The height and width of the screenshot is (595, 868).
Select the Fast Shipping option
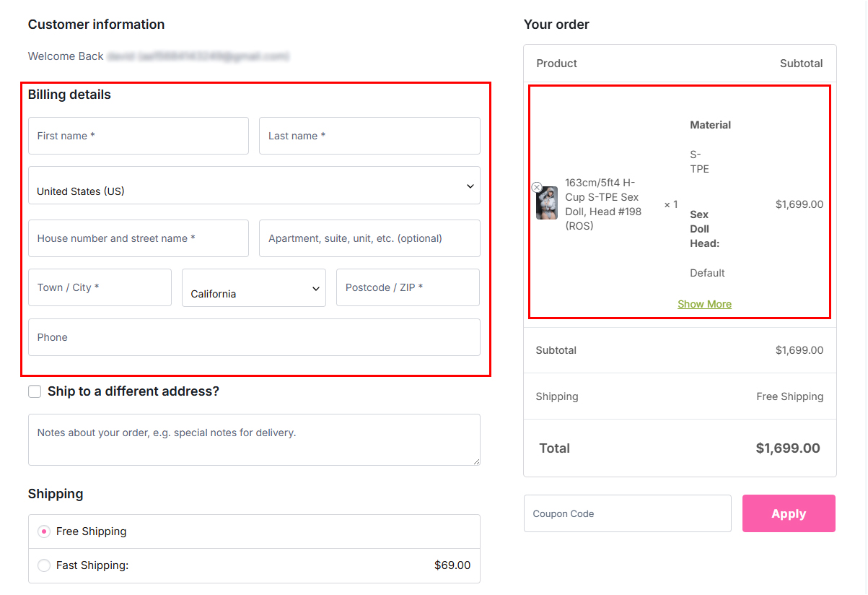pos(44,565)
